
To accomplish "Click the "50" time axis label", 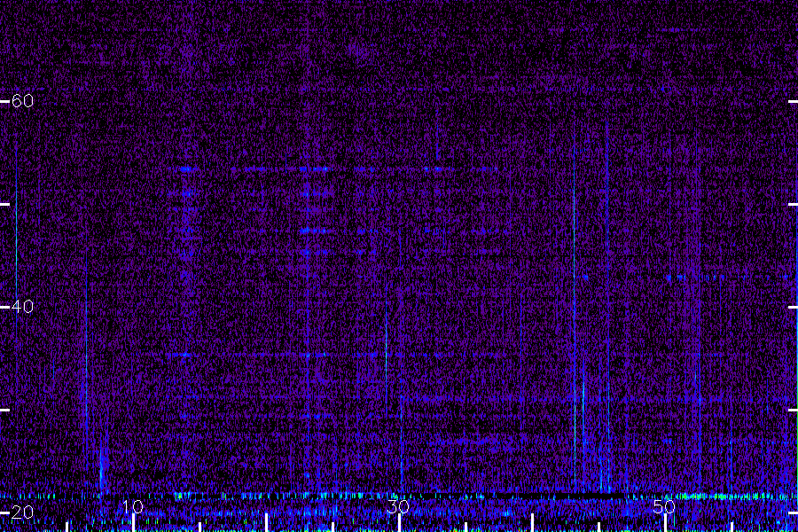I will tap(664, 506).
